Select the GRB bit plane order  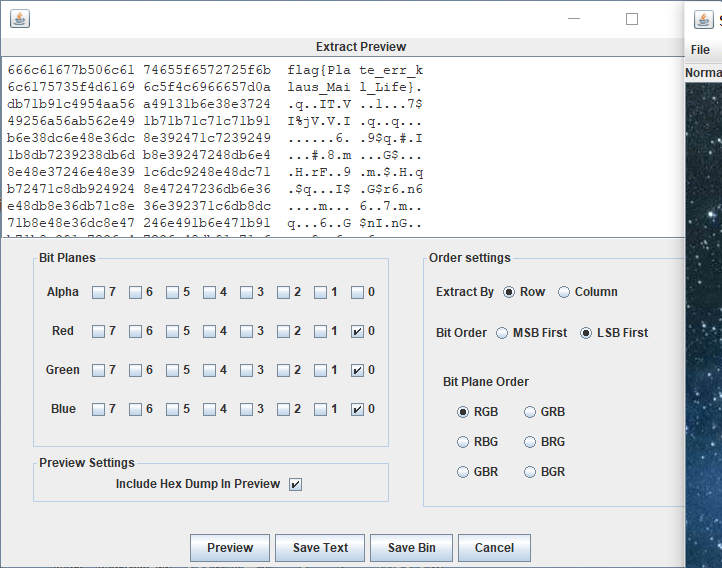[x=530, y=412]
